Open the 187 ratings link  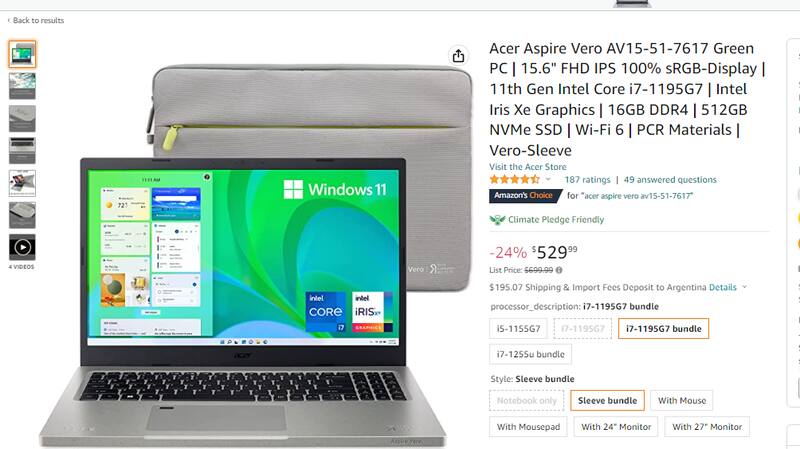point(587,180)
